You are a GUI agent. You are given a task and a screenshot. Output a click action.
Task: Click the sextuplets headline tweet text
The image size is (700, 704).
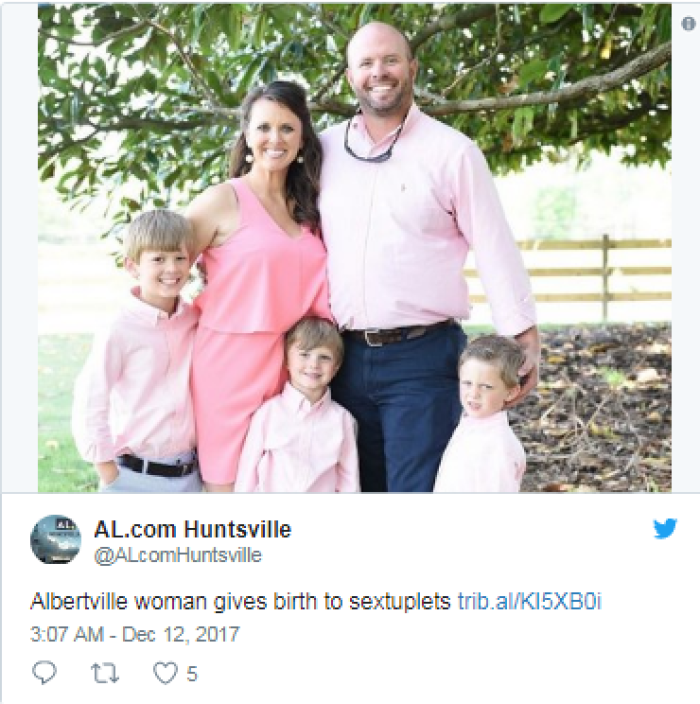[x=240, y=601]
